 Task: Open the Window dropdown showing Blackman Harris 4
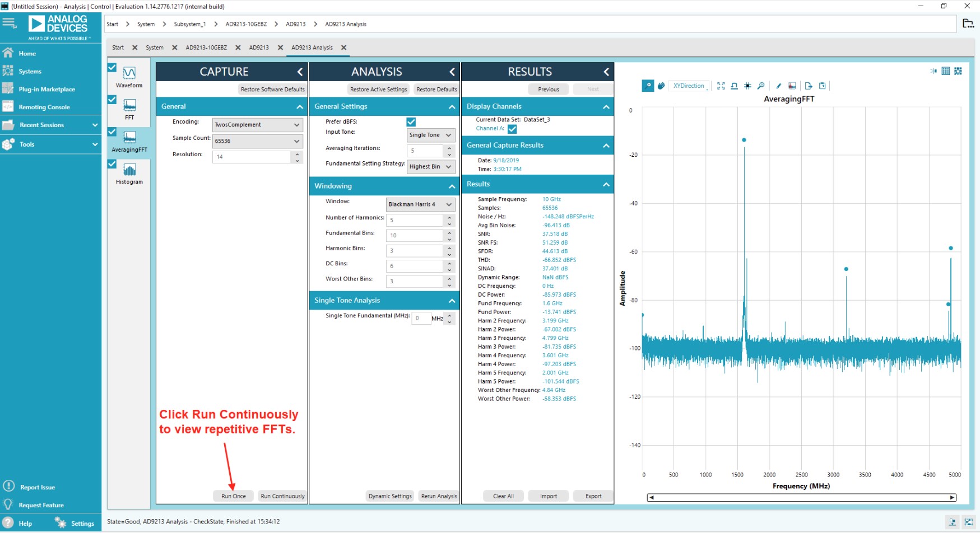pos(420,204)
